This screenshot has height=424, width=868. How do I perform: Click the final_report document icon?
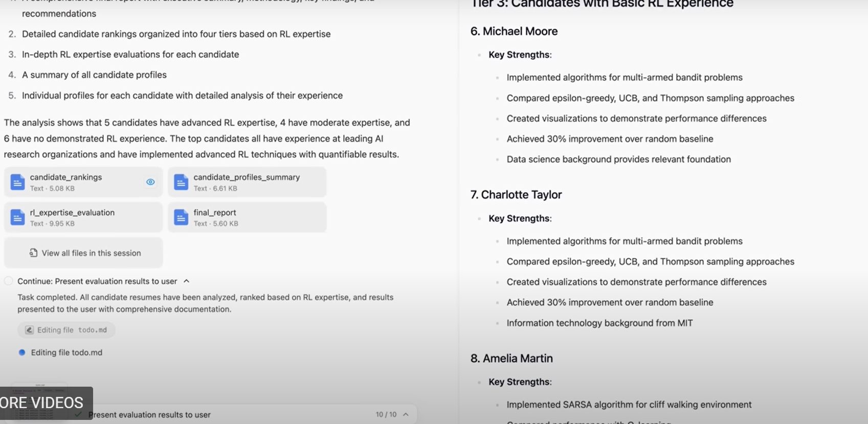(181, 217)
